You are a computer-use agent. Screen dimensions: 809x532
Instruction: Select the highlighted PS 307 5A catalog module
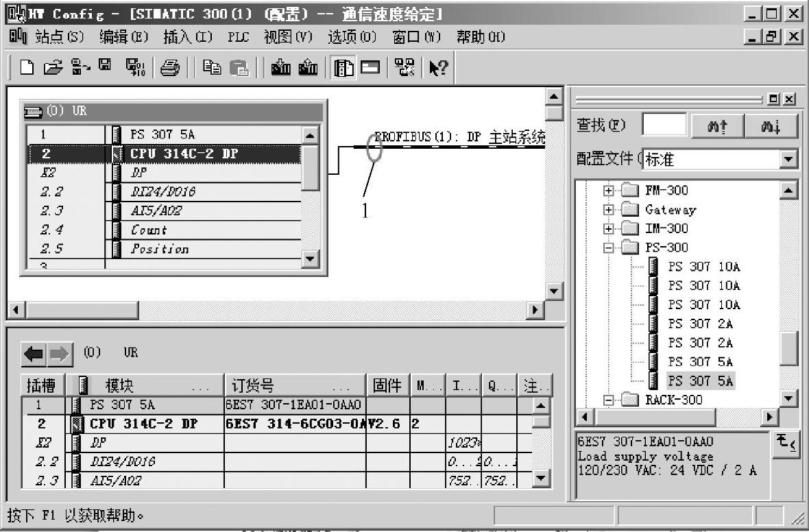pyautogui.click(x=700, y=380)
